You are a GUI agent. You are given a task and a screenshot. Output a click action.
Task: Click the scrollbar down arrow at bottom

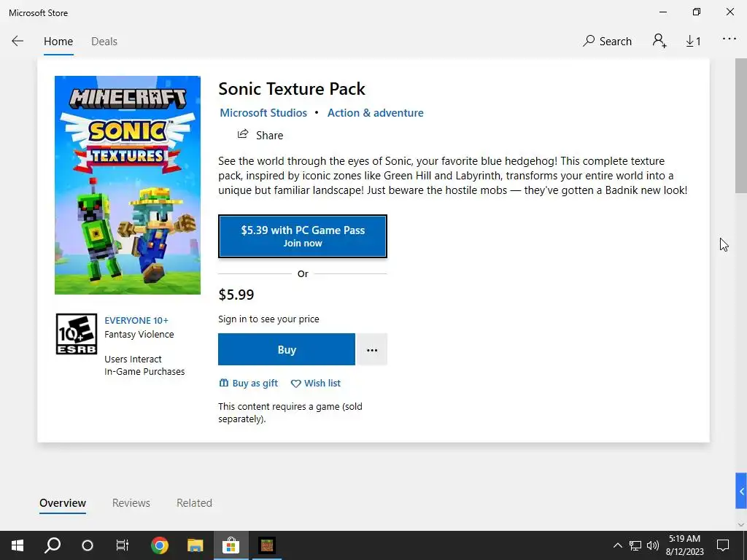point(741,524)
